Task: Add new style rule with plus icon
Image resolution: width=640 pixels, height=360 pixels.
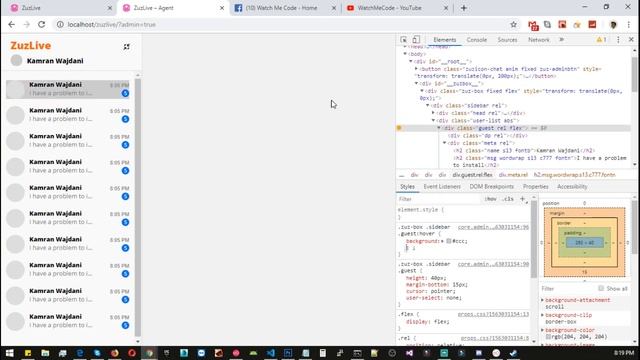Action: 522,199
